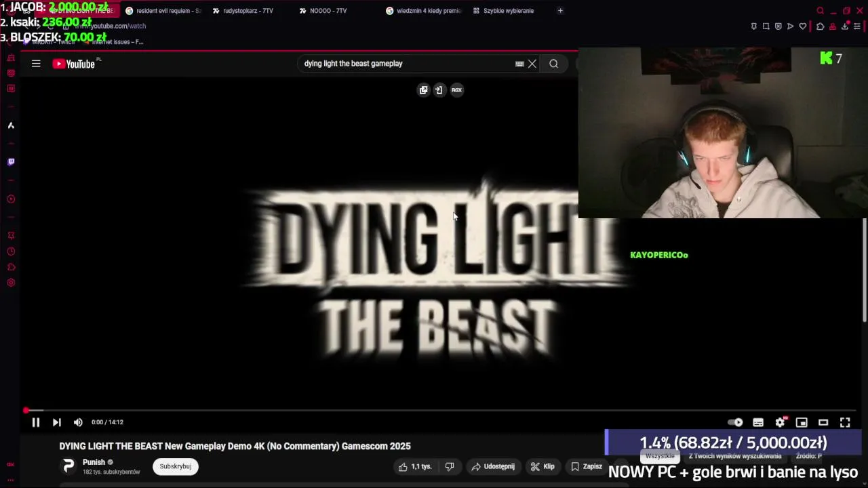Go to the YouTube home logo
Screen dimensions: 868x488
coord(74,64)
